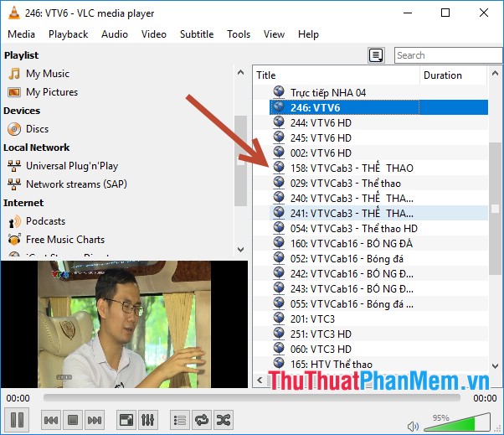Select 201: VTC3 entry
The height and width of the screenshot is (435, 504).
[x=312, y=319]
